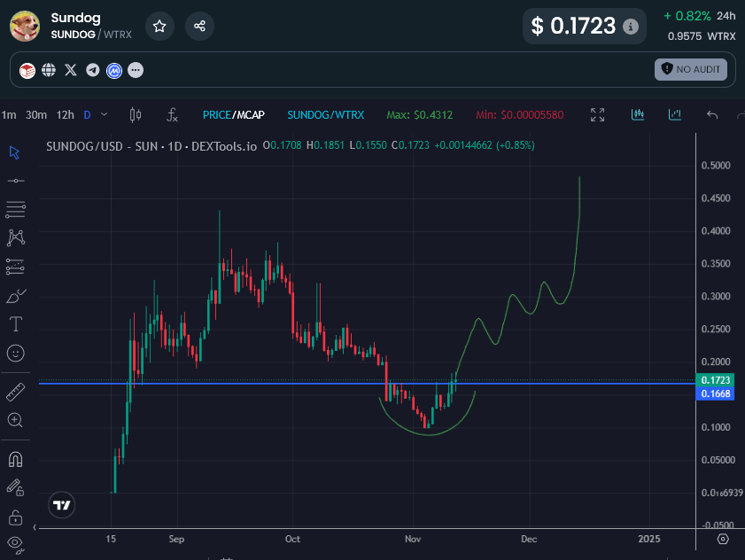This screenshot has height=560, width=745.
Task: Click the Max: $0.4312 value
Action: tap(420, 115)
